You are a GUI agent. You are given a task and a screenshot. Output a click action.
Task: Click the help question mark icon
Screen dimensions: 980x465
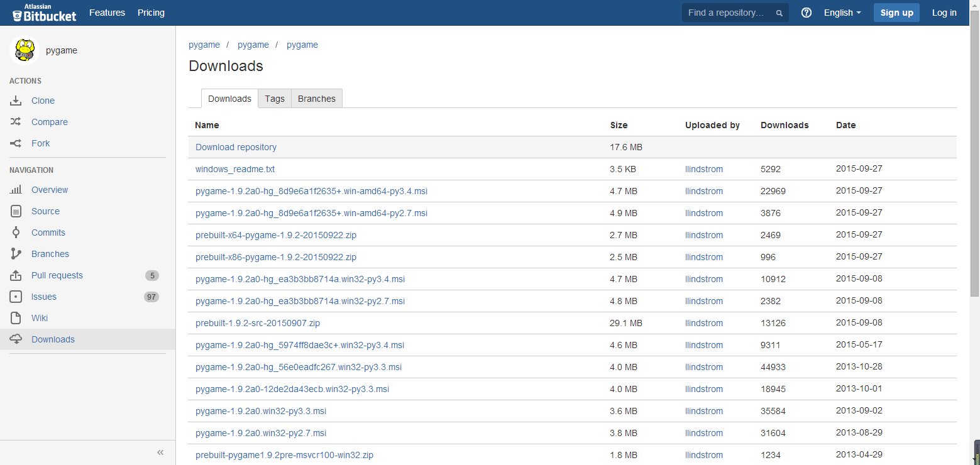(x=807, y=13)
